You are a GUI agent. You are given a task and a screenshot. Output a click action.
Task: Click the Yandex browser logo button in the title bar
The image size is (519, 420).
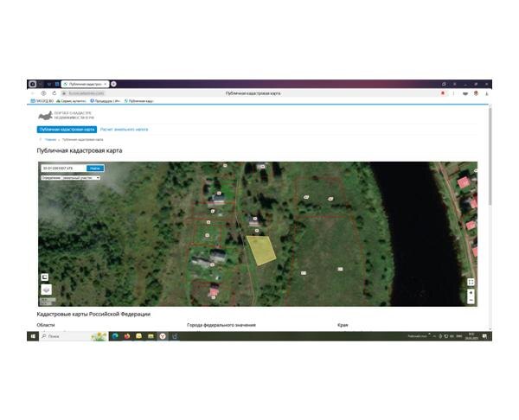tap(33, 84)
